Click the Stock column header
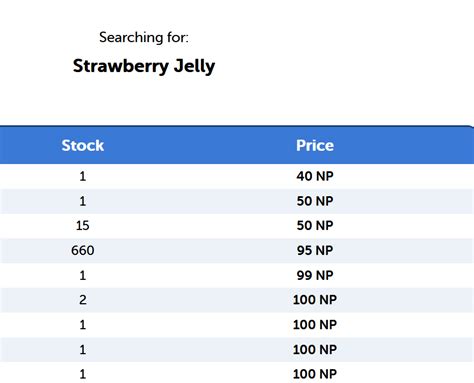 pyautogui.click(x=82, y=145)
